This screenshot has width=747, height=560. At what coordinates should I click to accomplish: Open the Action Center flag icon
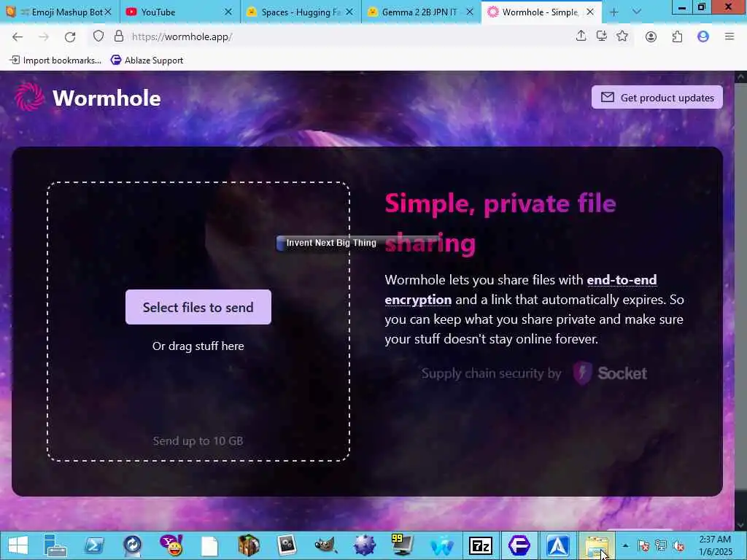(643, 545)
